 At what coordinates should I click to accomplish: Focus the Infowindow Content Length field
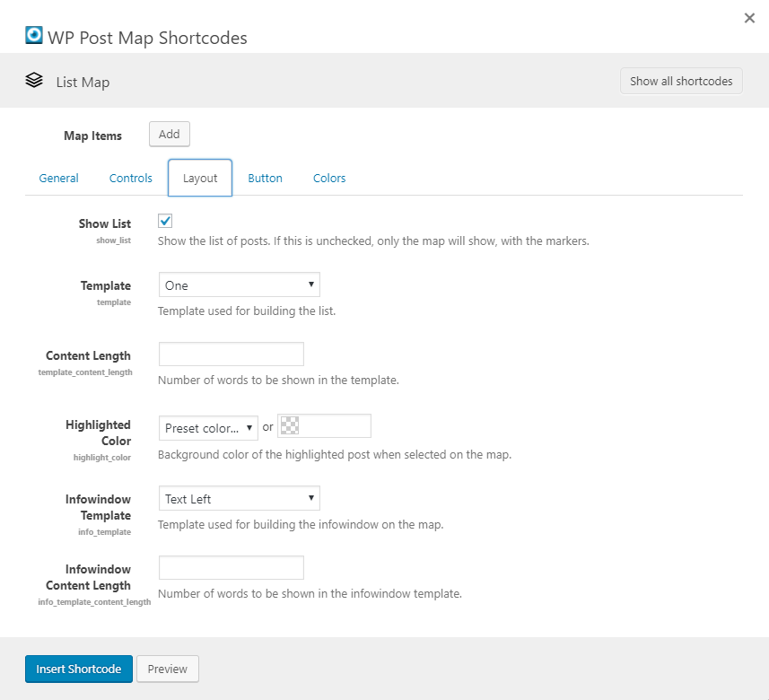(x=232, y=567)
